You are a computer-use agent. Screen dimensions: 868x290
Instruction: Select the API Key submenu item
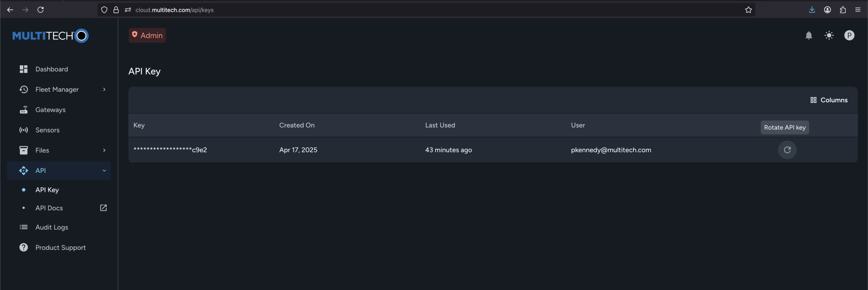47,190
